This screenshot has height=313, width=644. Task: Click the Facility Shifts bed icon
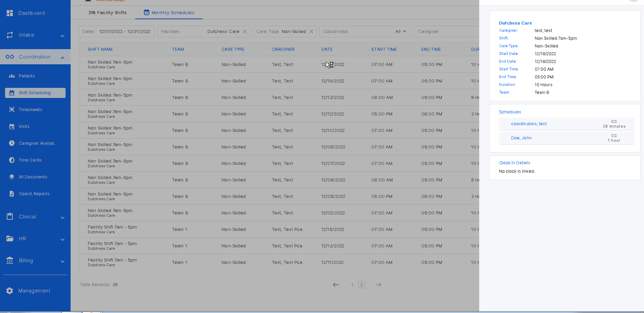click(x=92, y=13)
